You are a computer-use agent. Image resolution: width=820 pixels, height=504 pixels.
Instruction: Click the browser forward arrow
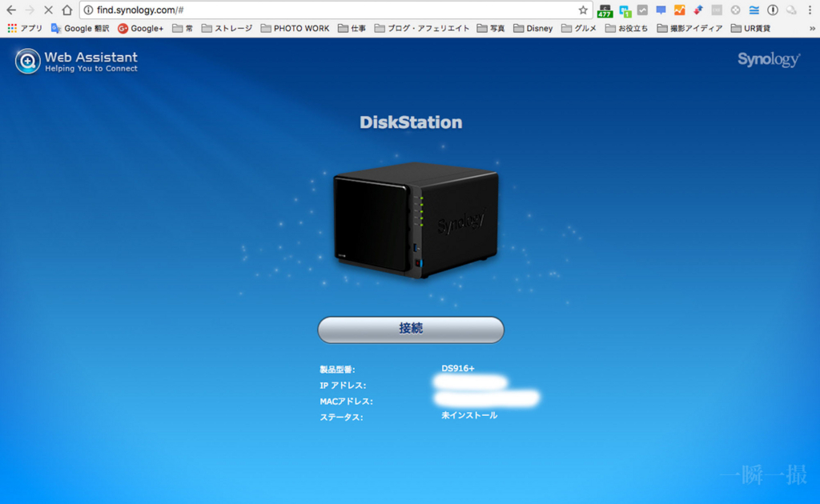30,10
